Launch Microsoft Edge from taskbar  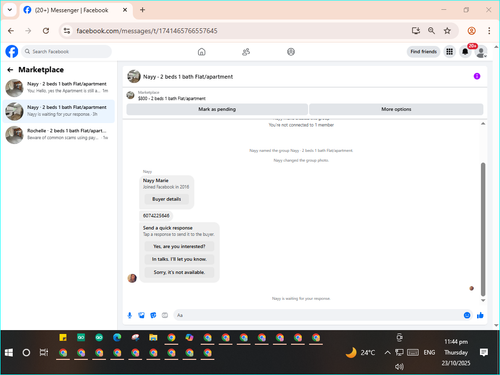(117, 338)
